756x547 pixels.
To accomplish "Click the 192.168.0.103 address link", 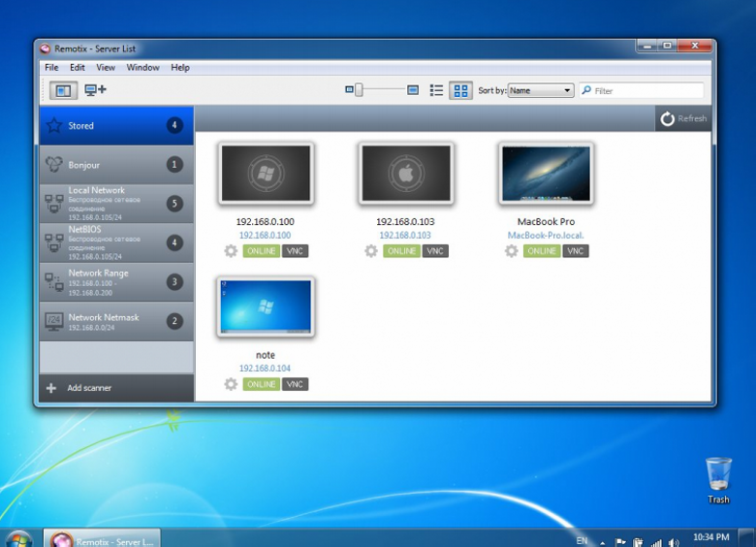I will click(x=405, y=236).
